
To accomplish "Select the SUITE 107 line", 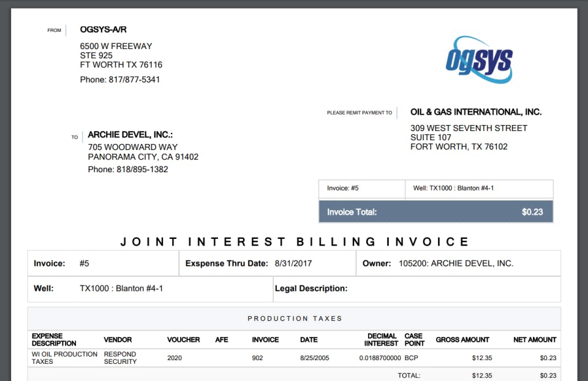I will [431, 138].
